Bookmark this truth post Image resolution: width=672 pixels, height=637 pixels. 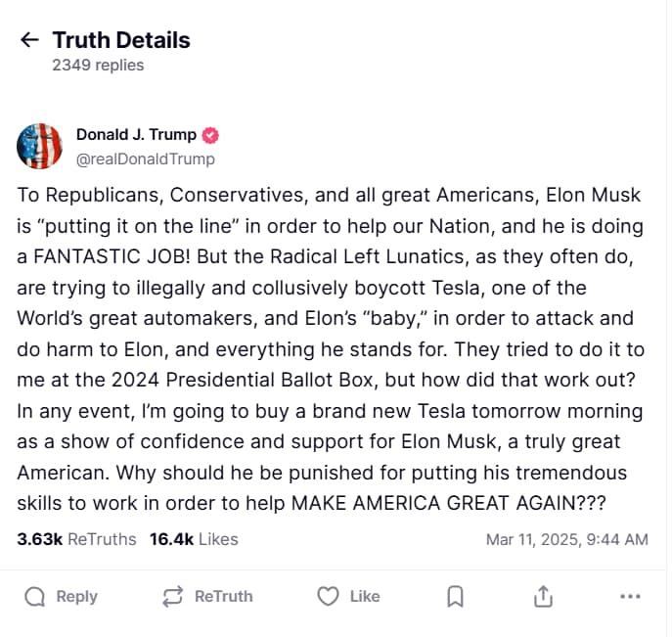(455, 596)
